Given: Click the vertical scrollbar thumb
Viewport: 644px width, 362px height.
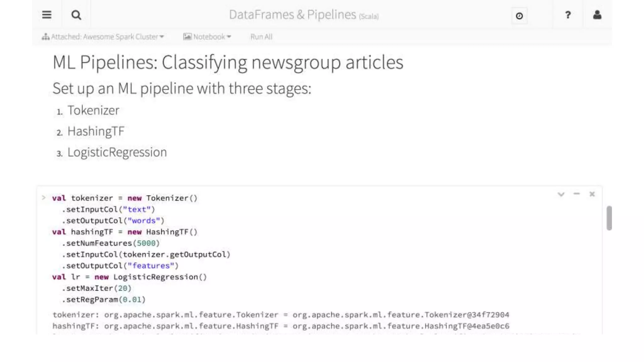Looking at the screenshot, I should [609, 218].
